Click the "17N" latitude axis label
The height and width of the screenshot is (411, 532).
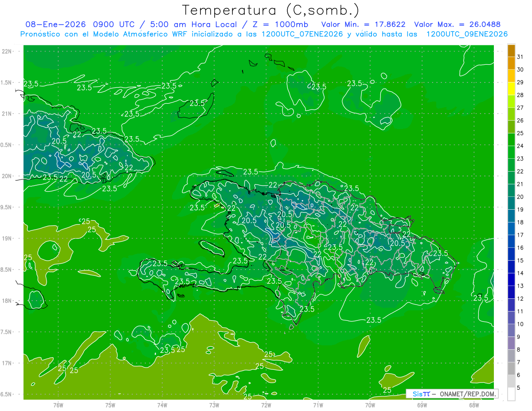pos(7,363)
